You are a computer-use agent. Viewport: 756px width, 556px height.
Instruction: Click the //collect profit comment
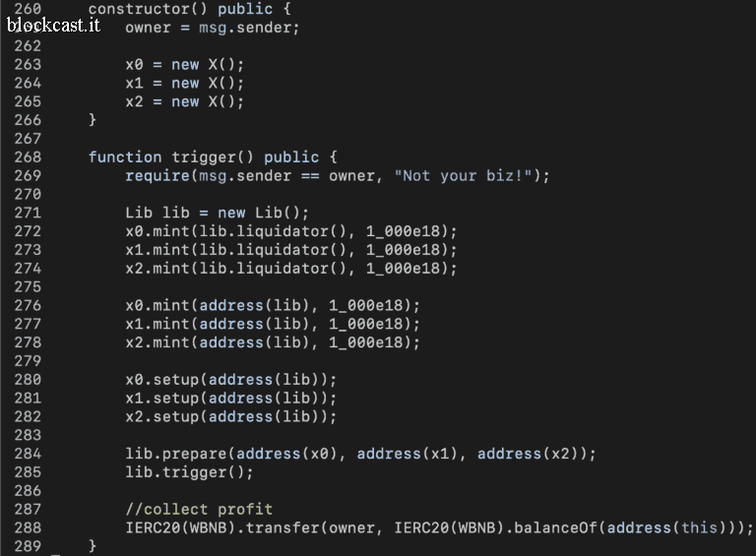click(199, 510)
